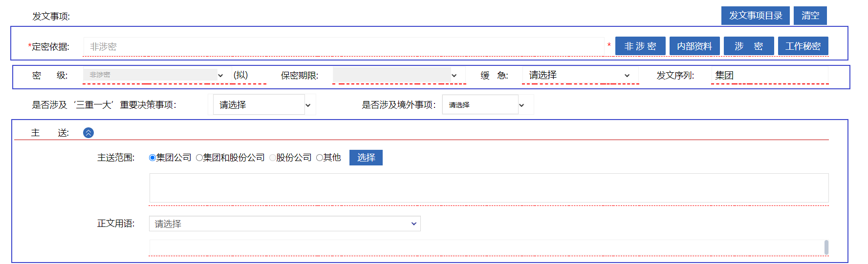
Task: Click the 非涉密 button
Action: coord(640,46)
